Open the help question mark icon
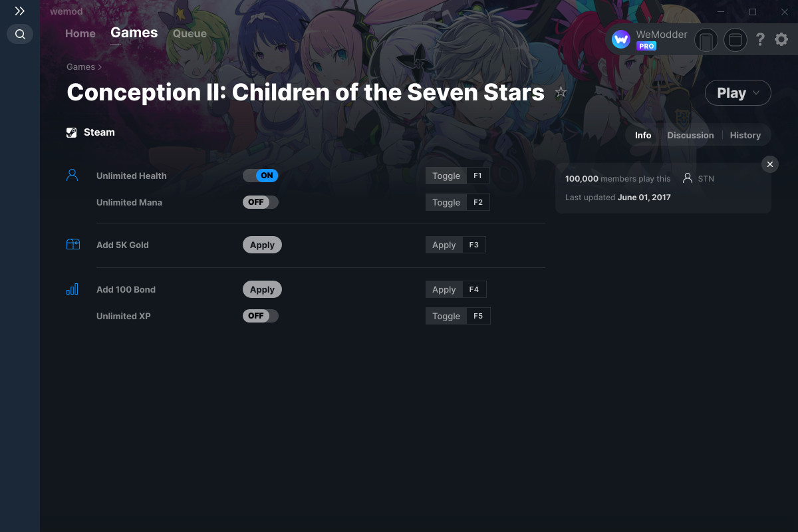 point(760,39)
